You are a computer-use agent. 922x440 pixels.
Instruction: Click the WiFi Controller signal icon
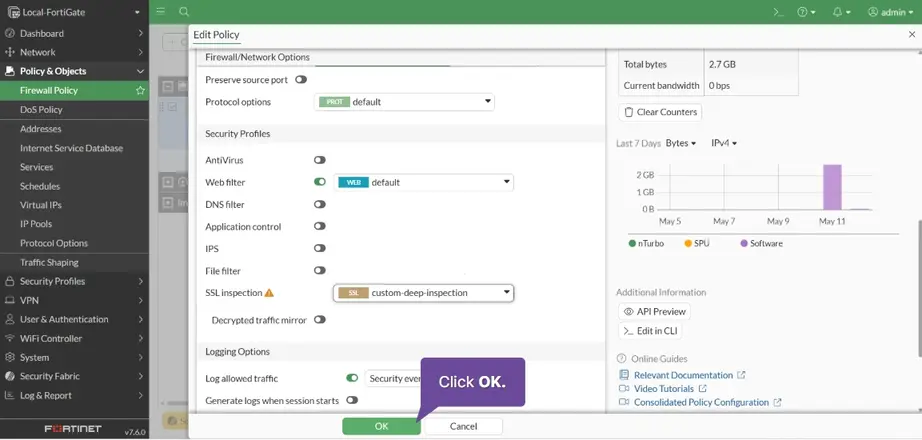pyautogui.click(x=9, y=338)
